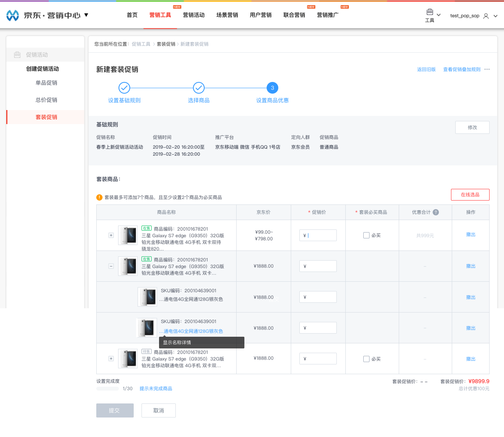This screenshot has height=437, width=504.
Task: Expand the 工具 dropdown chevron
Action: [439, 15]
